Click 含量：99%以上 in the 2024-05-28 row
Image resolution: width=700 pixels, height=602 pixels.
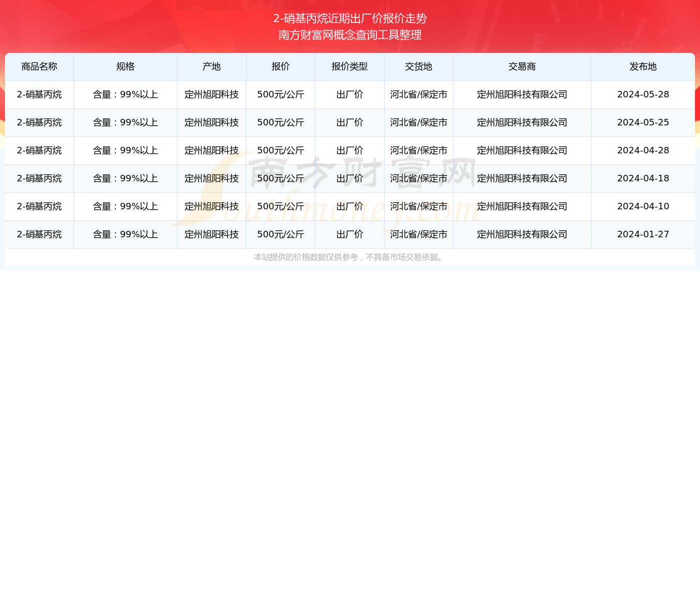pos(125,94)
